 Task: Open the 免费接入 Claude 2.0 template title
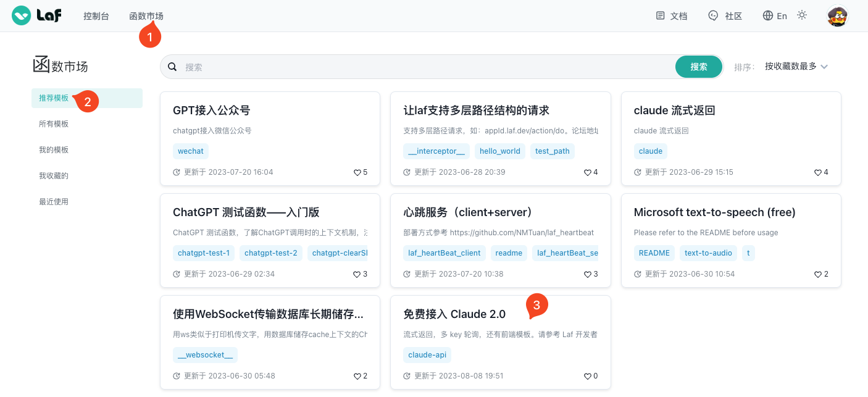coord(454,314)
